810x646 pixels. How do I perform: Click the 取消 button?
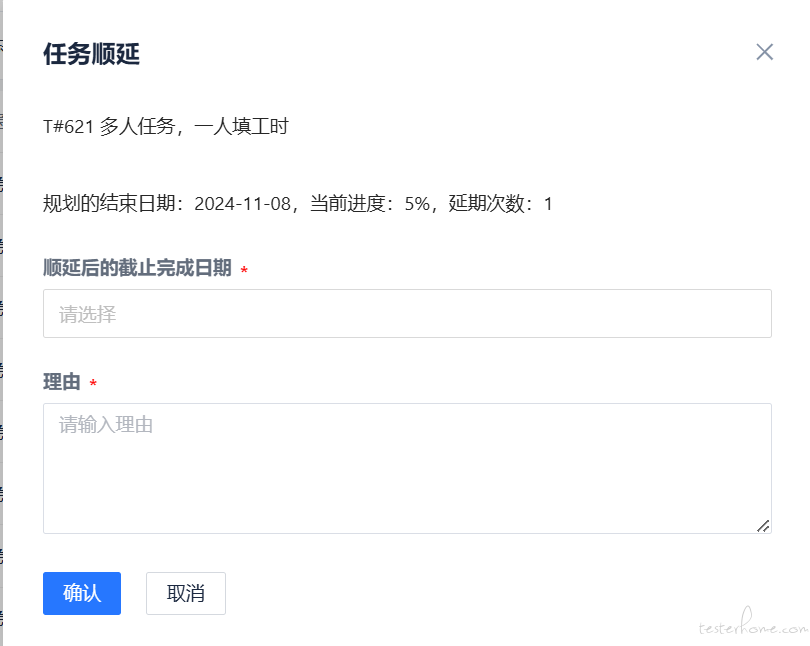coord(185,593)
